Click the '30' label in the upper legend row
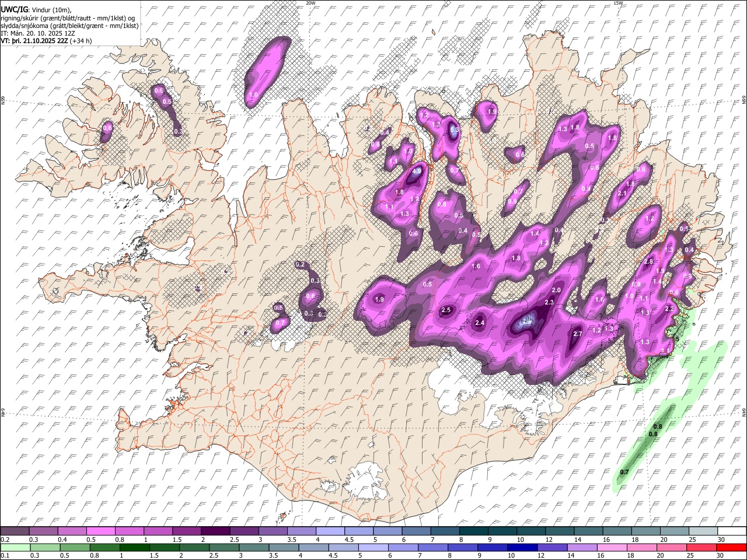This screenshot has height=560, width=747. 721,540
